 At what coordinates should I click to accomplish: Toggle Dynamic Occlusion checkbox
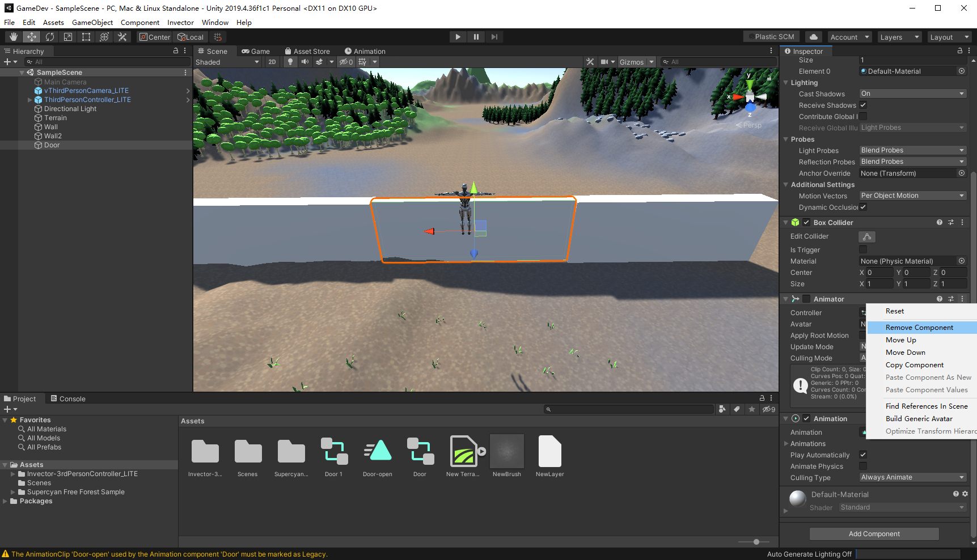click(863, 207)
